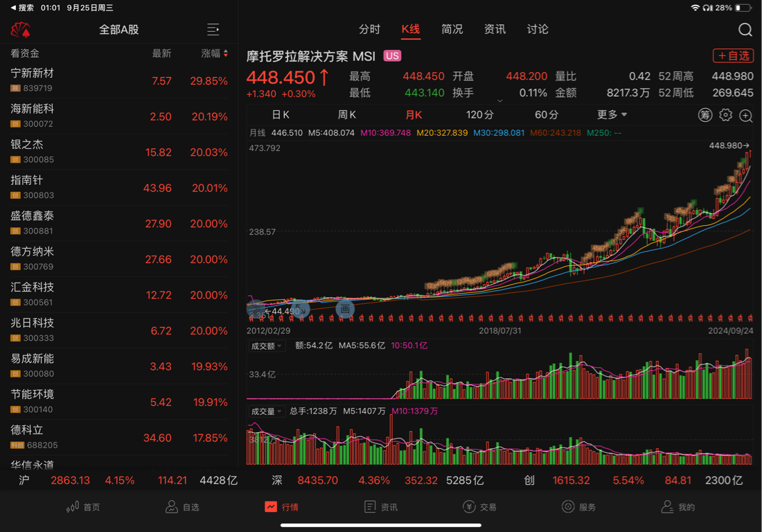Go to 首页 in bottom bar
762x532 pixels.
pos(83,507)
